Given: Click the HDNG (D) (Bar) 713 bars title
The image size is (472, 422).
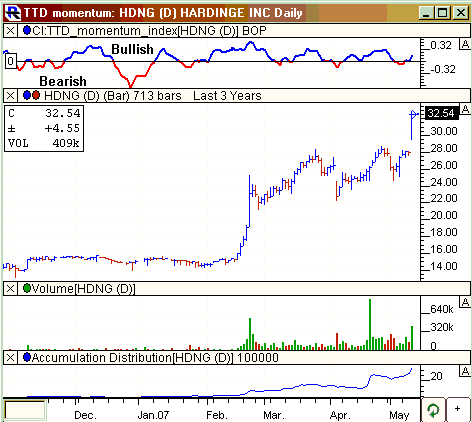Looking at the screenshot, I should coord(113,96).
